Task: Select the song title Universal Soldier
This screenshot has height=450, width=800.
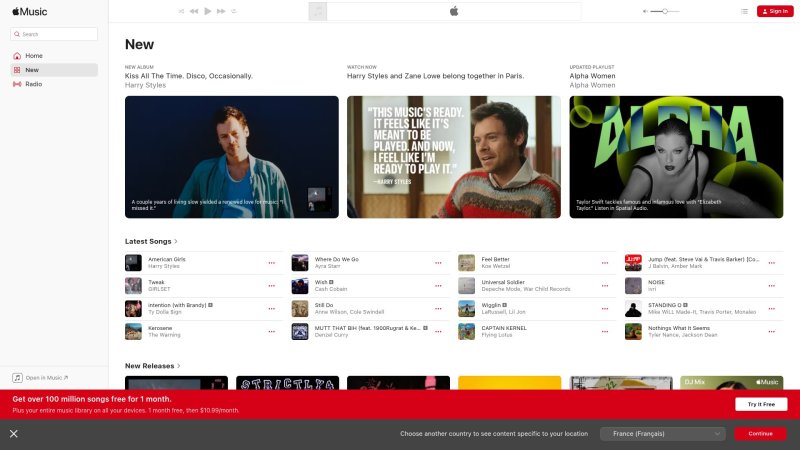Action: coord(503,282)
